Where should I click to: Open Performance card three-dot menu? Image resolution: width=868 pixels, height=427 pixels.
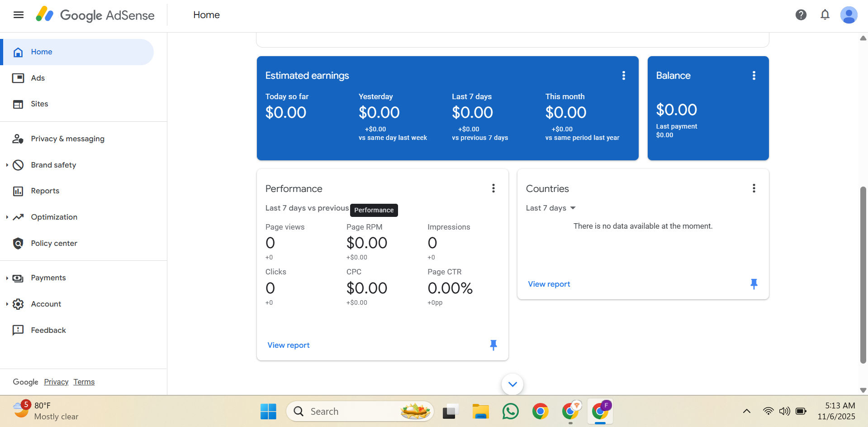pos(493,188)
